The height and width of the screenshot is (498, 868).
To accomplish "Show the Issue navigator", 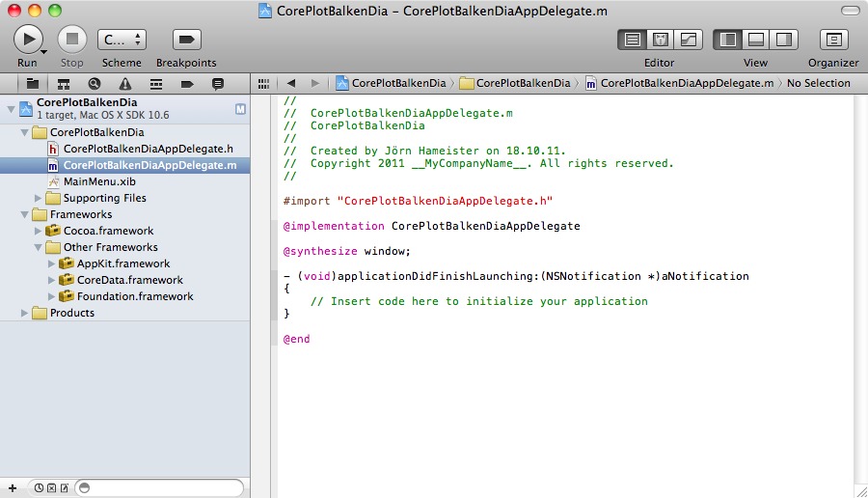I will point(125,83).
